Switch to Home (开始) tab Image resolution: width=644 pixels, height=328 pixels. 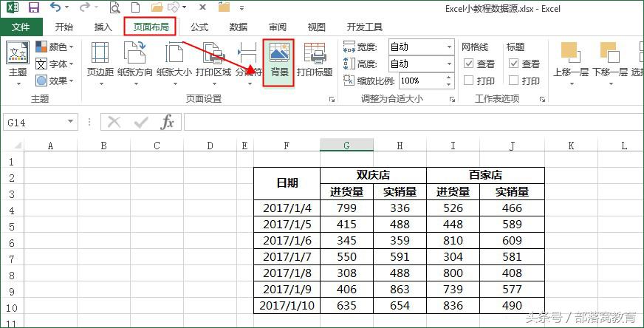click(64, 27)
